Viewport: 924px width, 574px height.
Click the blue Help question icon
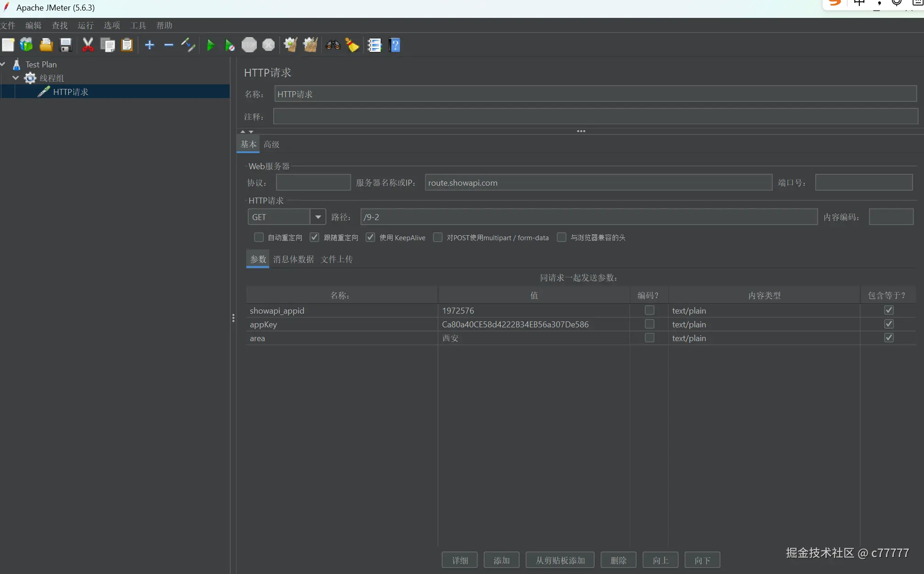click(394, 45)
